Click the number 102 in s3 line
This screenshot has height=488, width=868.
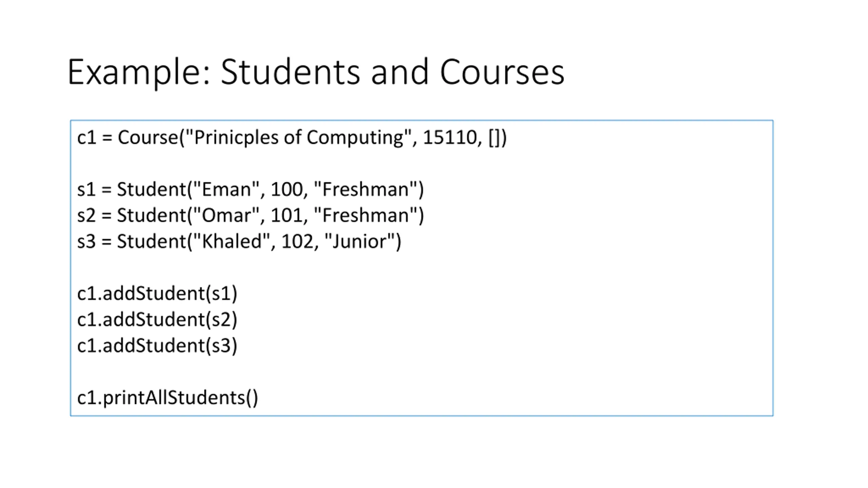[297, 242]
